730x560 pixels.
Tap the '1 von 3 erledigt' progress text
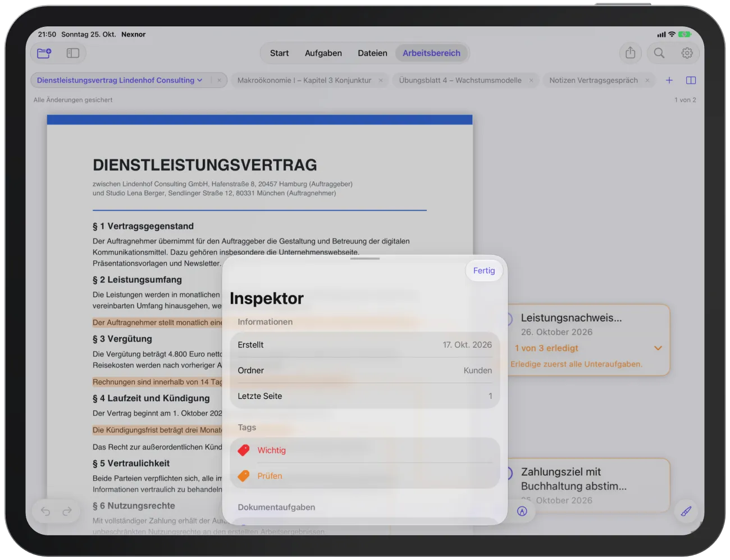point(546,348)
